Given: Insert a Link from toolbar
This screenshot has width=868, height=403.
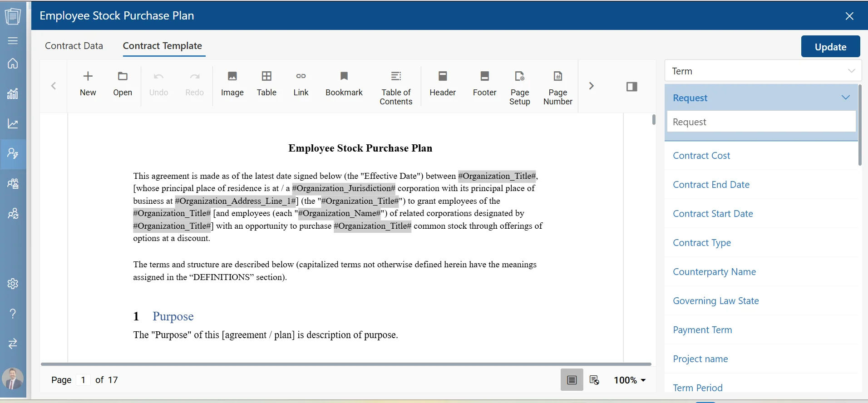Looking at the screenshot, I should (301, 84).
